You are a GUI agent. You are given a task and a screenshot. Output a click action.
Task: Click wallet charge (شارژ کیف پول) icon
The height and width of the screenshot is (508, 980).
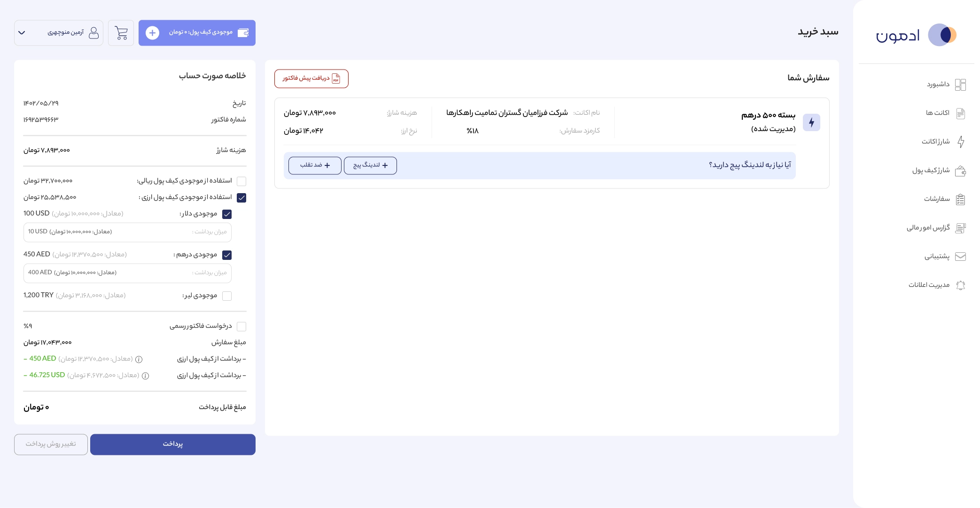click(x=961, y=171)
